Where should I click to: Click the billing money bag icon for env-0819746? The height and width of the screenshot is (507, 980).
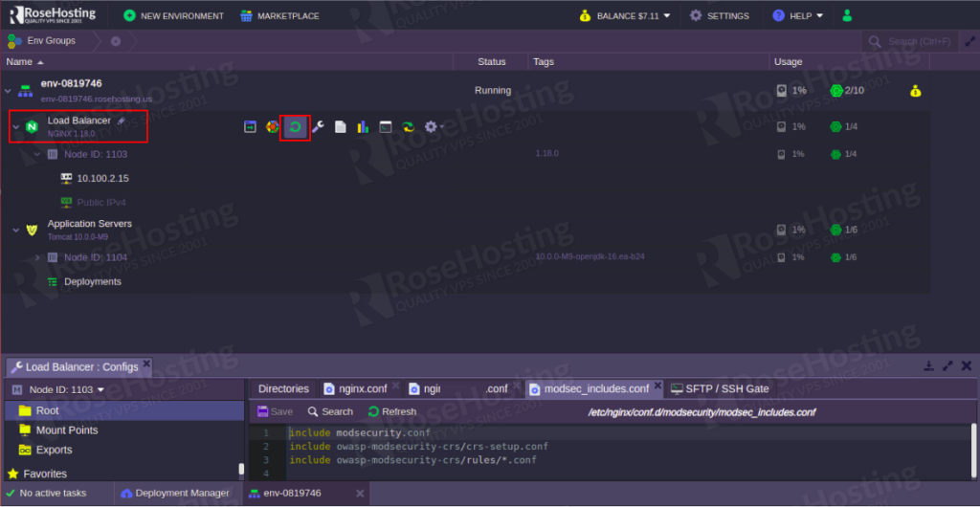[x=915, y=91]
